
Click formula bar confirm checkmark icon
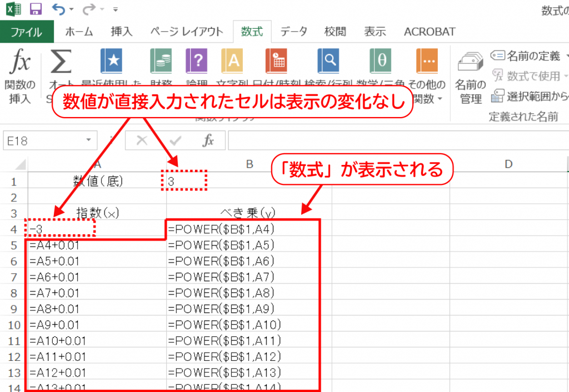176,140
